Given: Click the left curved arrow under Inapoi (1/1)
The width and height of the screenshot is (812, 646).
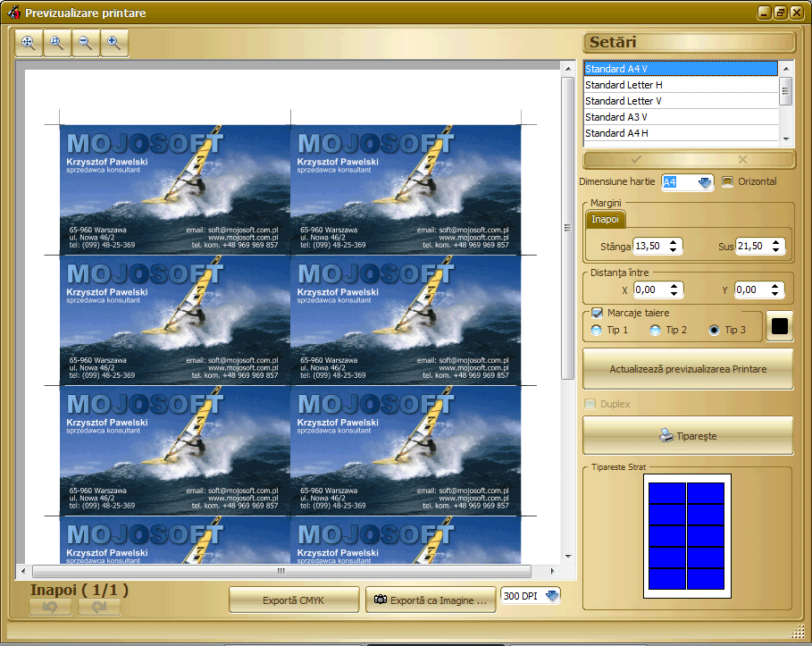Looking at the screenshot, I should [x=50, y=607].
